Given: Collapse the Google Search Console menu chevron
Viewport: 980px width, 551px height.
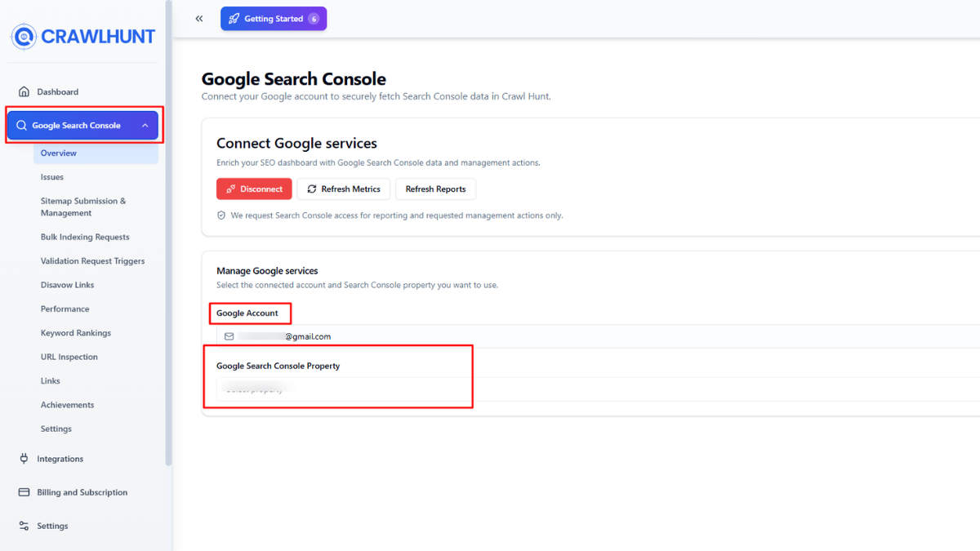Looking at the screenshot, I should [145, 126].
